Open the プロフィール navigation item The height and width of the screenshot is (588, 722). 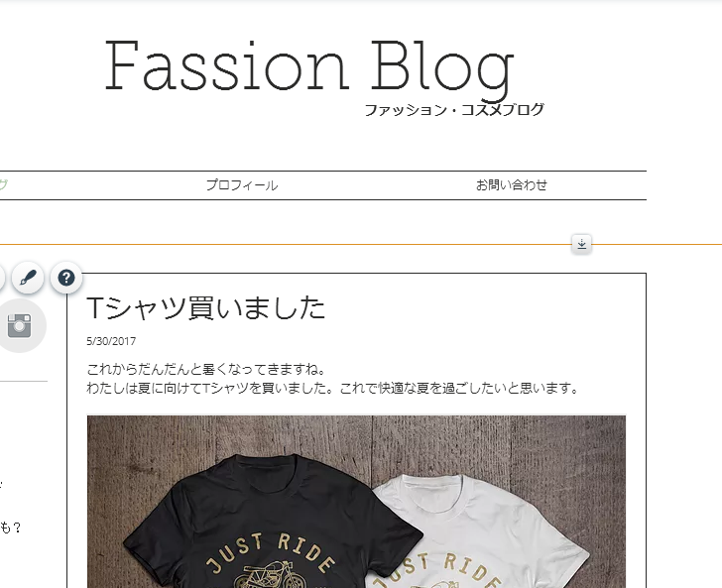point(242,185)
